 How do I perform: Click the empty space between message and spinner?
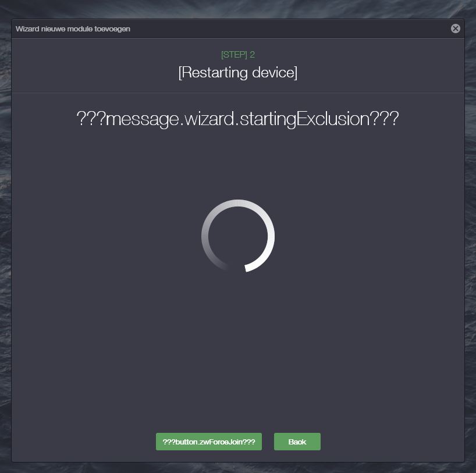pyautogui.click(x=238, y=164)
